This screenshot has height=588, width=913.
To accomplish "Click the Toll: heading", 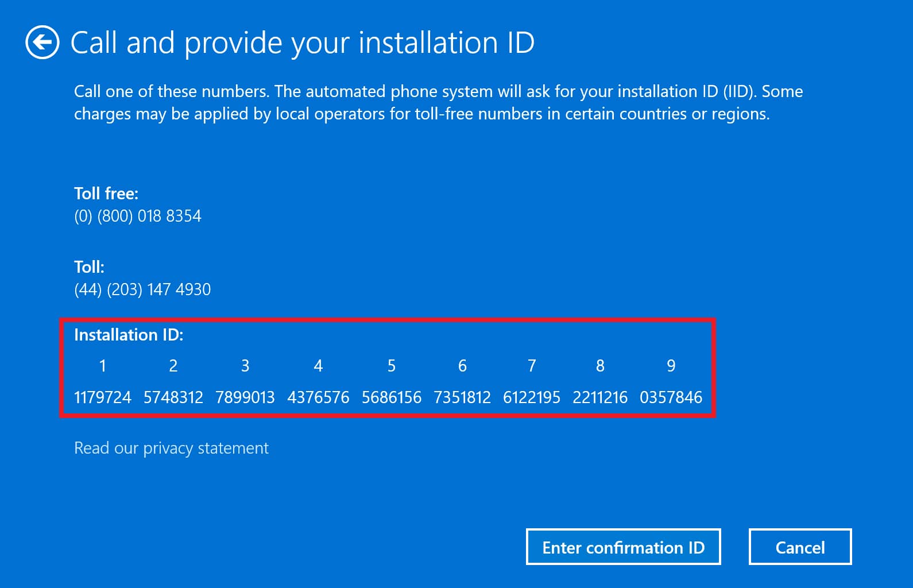I will click(89, 267).
